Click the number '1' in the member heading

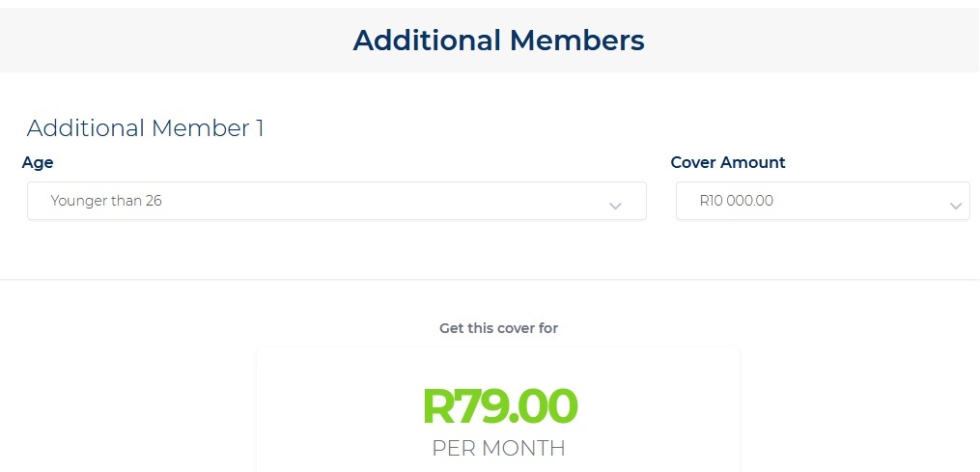click(x=259, y=128)
